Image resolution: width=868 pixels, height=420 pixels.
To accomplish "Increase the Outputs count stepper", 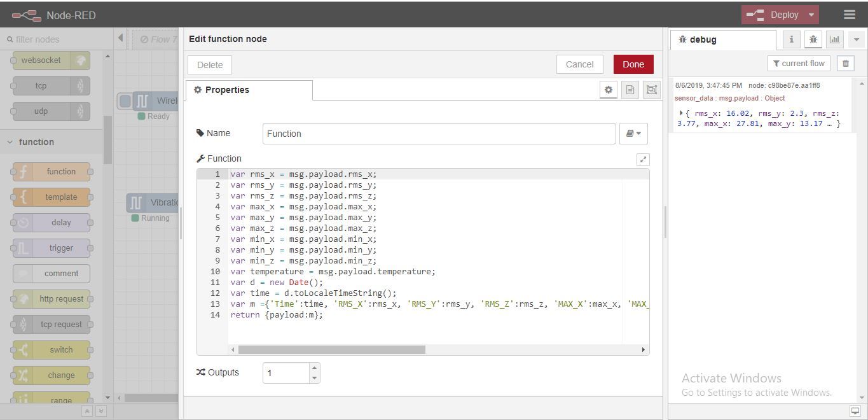I will coord(314,368).
